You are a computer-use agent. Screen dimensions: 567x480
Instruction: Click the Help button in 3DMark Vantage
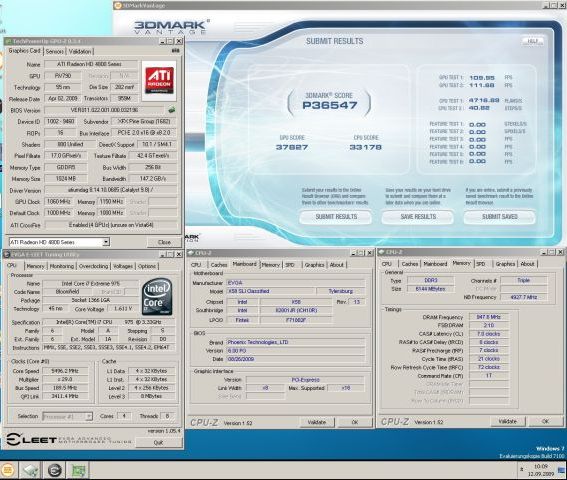[x=532, y=41]
